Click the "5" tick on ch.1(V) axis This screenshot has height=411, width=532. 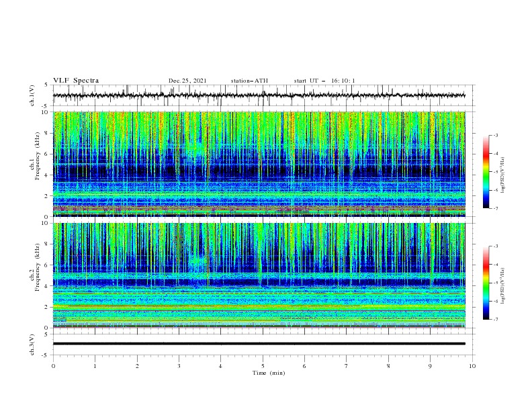[47, 85]
